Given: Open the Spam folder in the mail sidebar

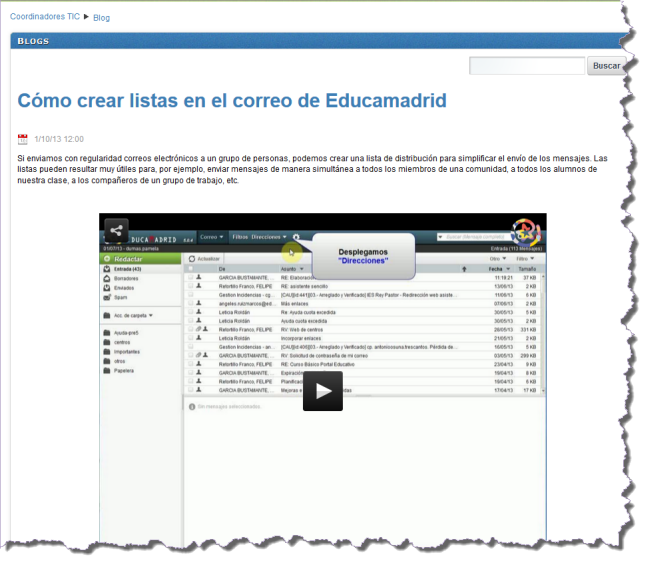Looking at the screenshot, I should point(120,297).
